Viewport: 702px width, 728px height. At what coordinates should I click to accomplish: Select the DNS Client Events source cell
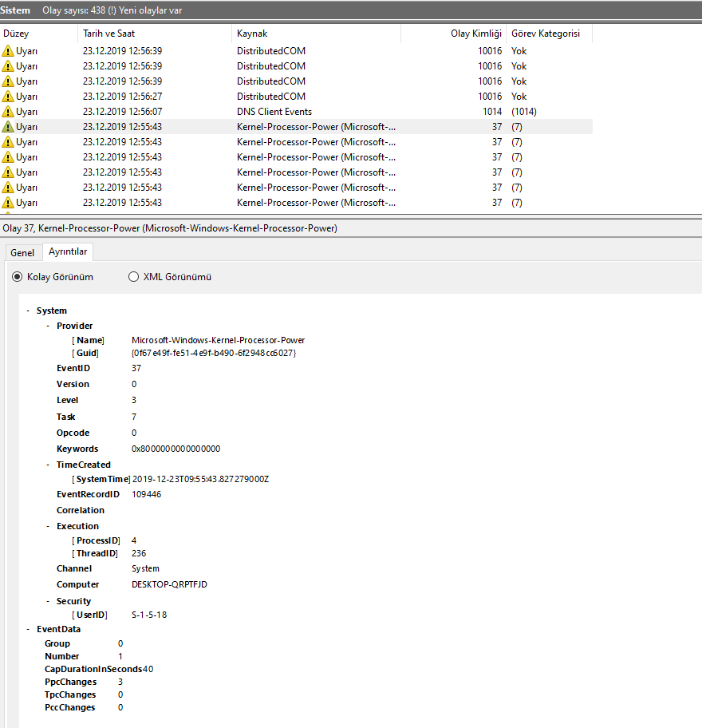click(x=274, y=112)
